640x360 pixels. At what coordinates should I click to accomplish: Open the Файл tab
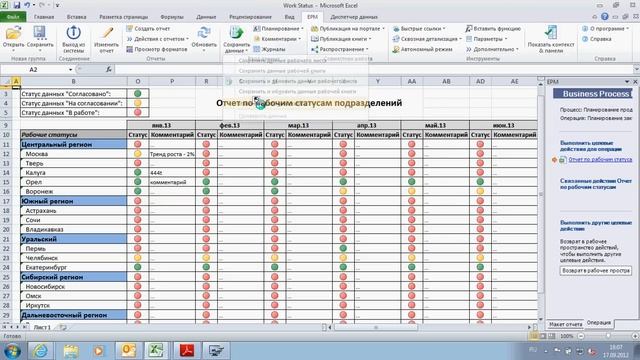click(13, 17)
